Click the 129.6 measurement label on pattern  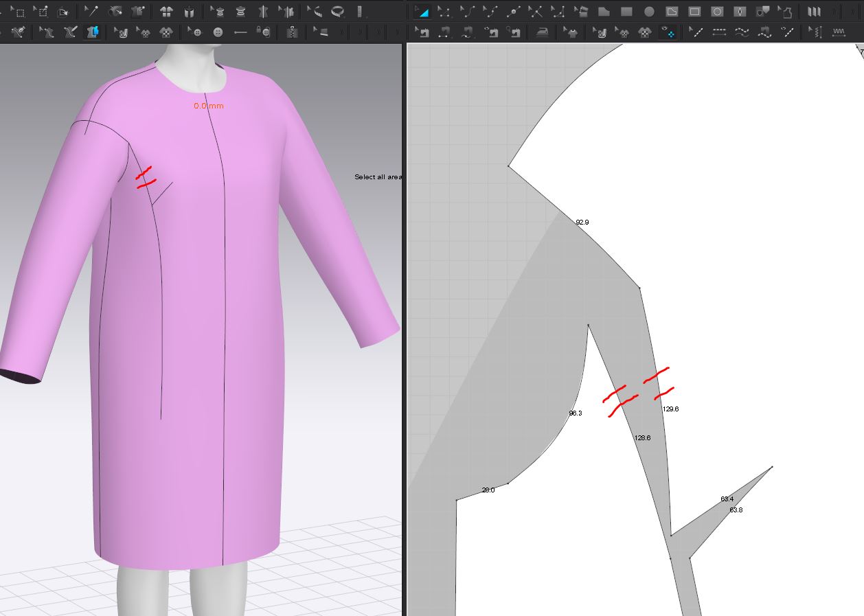coord(670,409)
